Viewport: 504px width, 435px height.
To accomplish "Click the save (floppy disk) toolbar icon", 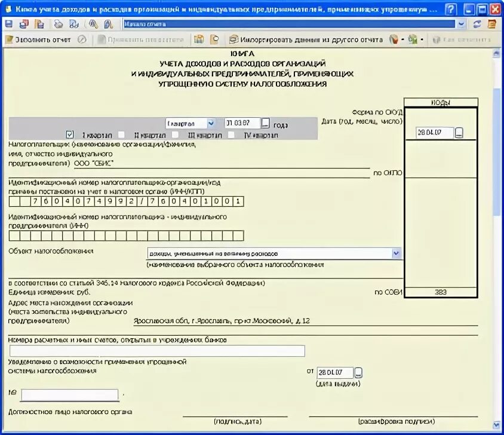I will (9, 24).
